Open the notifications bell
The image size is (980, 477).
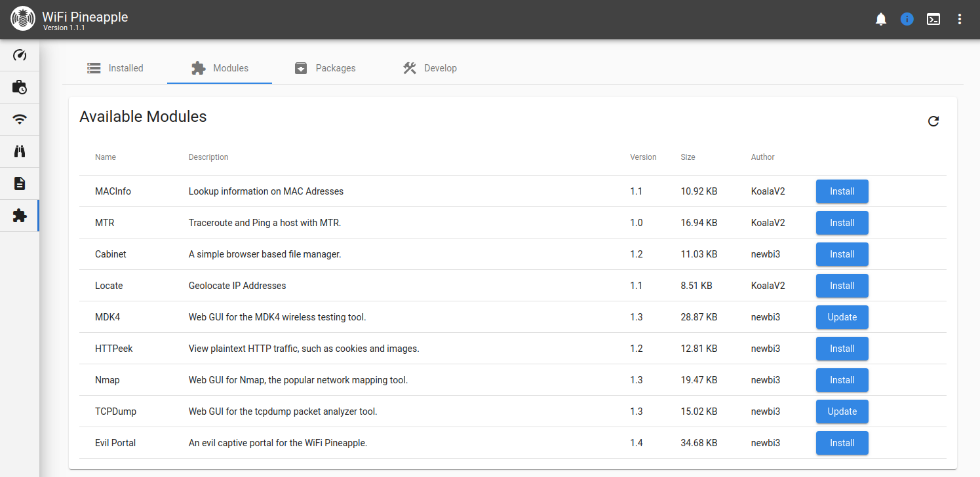click(x=881, y=19)
